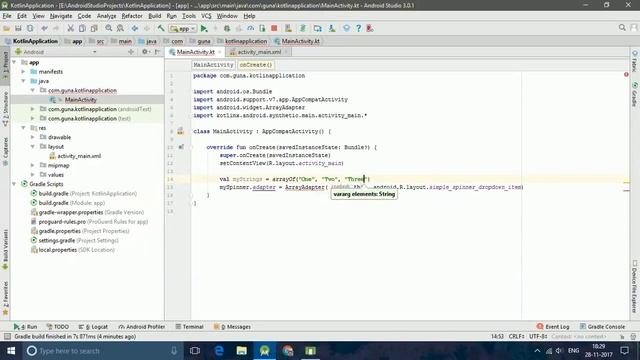Image resolution: width=640 pixels, height=360 pixels.
Task: Click the Open folder toolbar icon
Action: pos(7,28)
